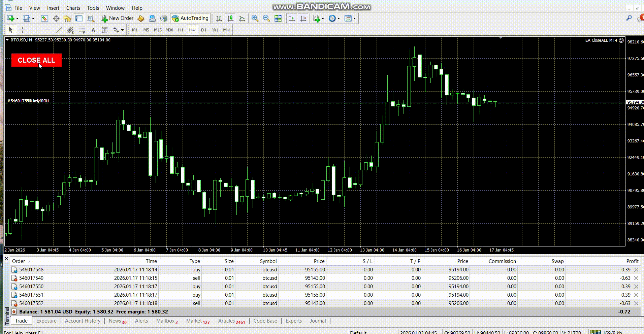The image size is (644, 334).
Task: Expand the Indicators dropdown arrow
Action: pos(323,19)
